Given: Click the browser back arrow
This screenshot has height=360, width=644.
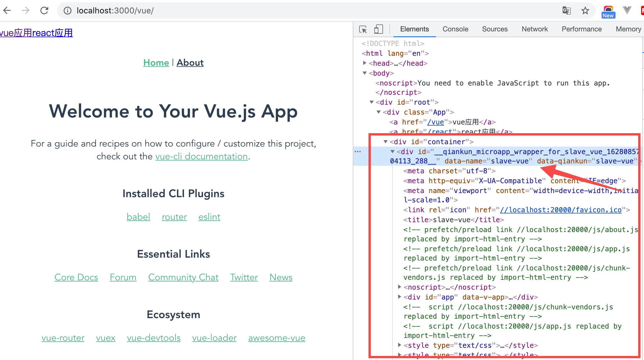Looking at the screenshot, I should pyautogui.click(x=7, y=11).
